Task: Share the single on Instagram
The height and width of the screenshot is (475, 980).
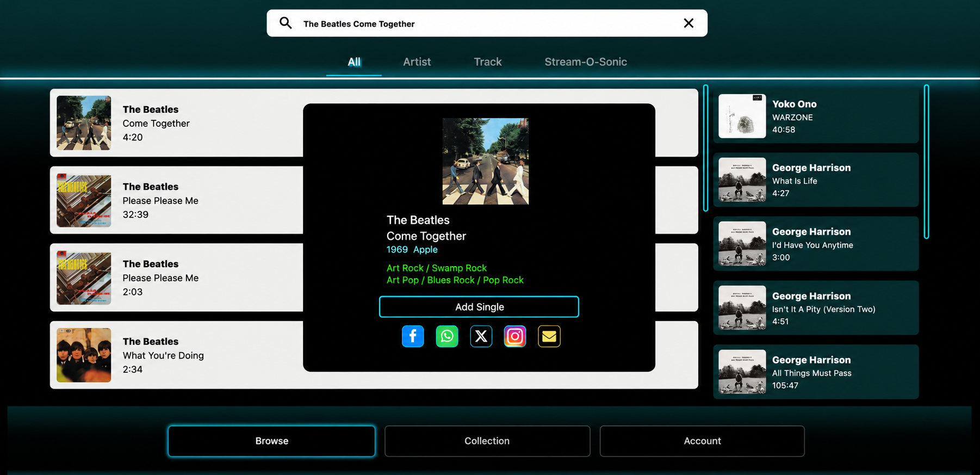Action: tap(515, 336)
